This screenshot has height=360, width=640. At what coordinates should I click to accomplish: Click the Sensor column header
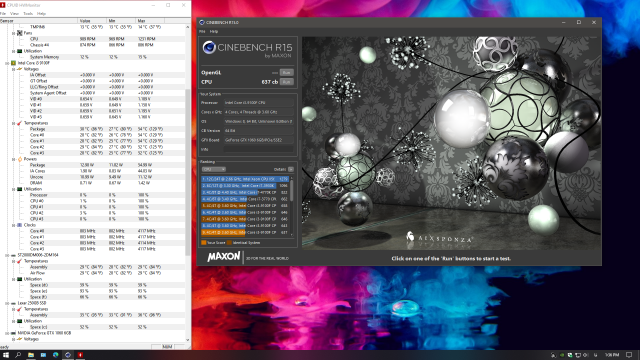pos(39,20)
